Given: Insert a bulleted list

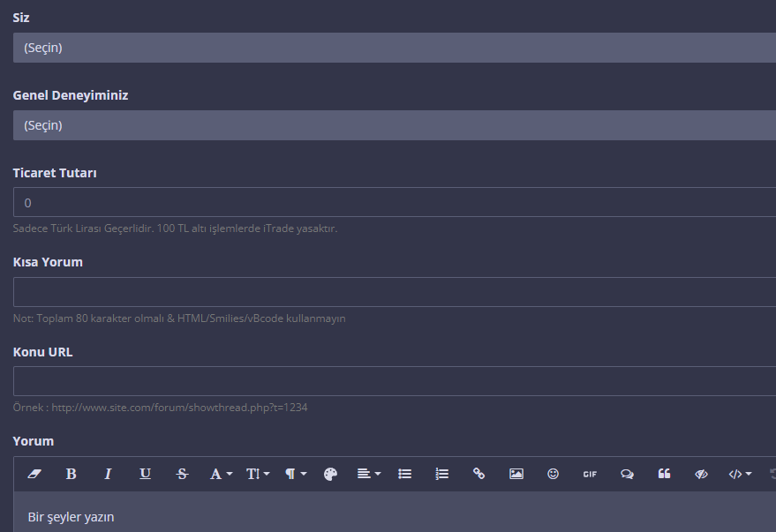Looking at the screenshot, I should click(x=405, y=474).
